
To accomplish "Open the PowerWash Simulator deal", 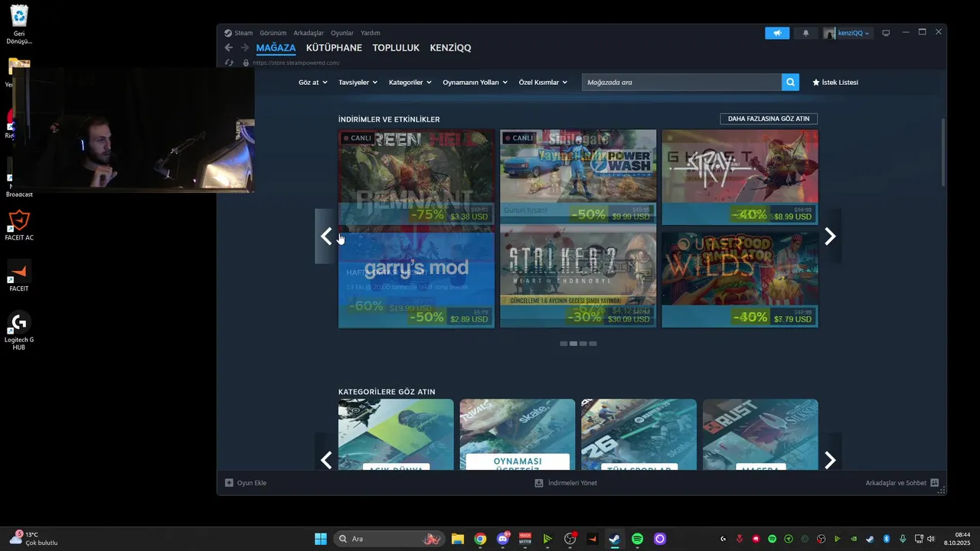I will [578, 177].
